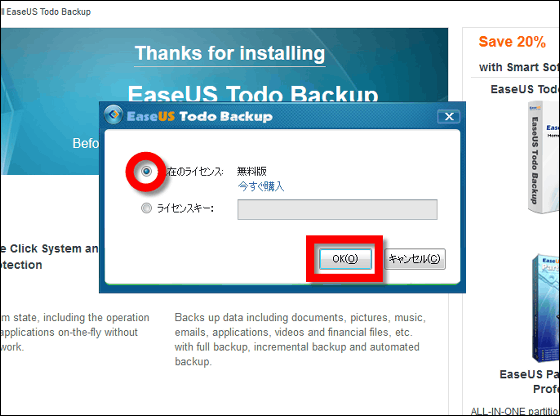Open the EaseUS Partition Professional product title

pos(530,381)
